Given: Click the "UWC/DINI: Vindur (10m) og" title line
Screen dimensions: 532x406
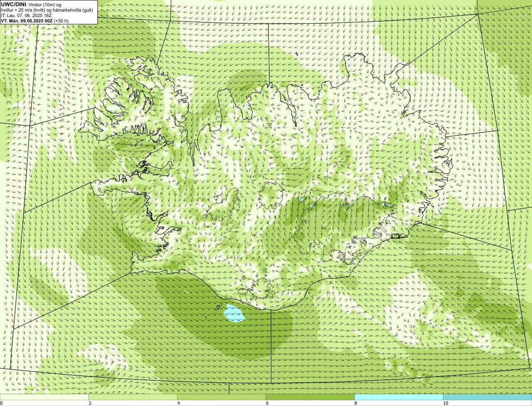Looking at the screenshot, I should point(31,5).
